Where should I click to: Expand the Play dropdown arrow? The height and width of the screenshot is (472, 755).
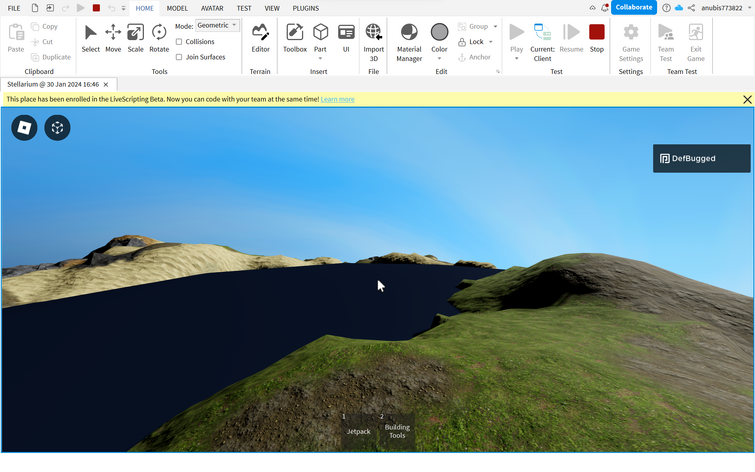point(517,58)
